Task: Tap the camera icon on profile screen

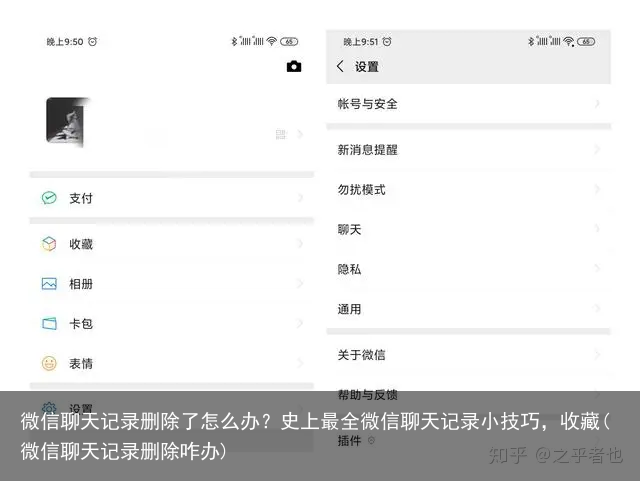Action: 294,67
